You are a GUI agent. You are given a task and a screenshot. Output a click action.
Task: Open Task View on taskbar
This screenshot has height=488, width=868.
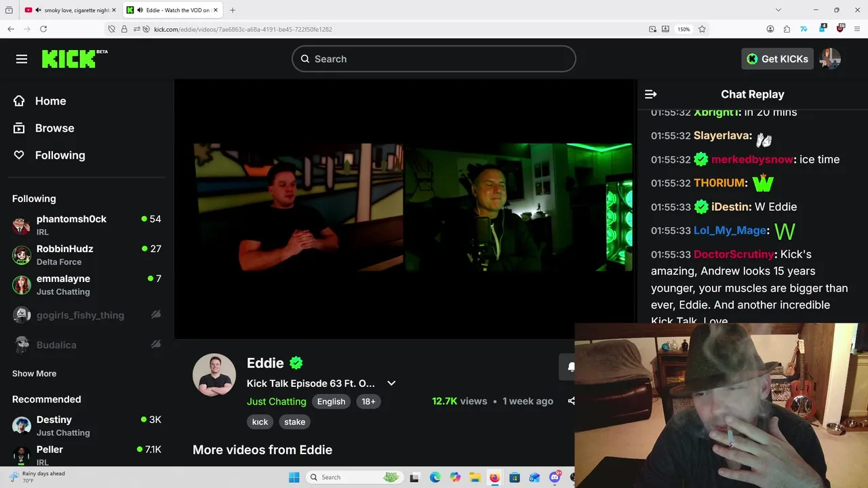point(414,477)
